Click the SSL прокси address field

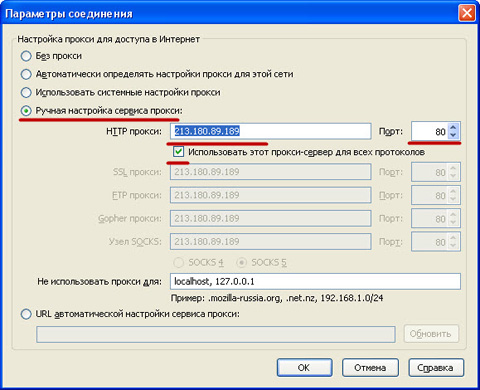[270, 172]
